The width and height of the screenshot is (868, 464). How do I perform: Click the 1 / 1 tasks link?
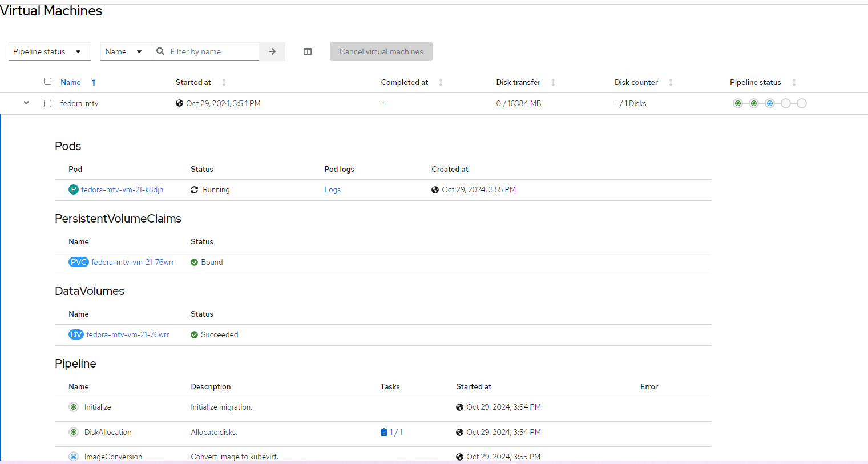397,432
